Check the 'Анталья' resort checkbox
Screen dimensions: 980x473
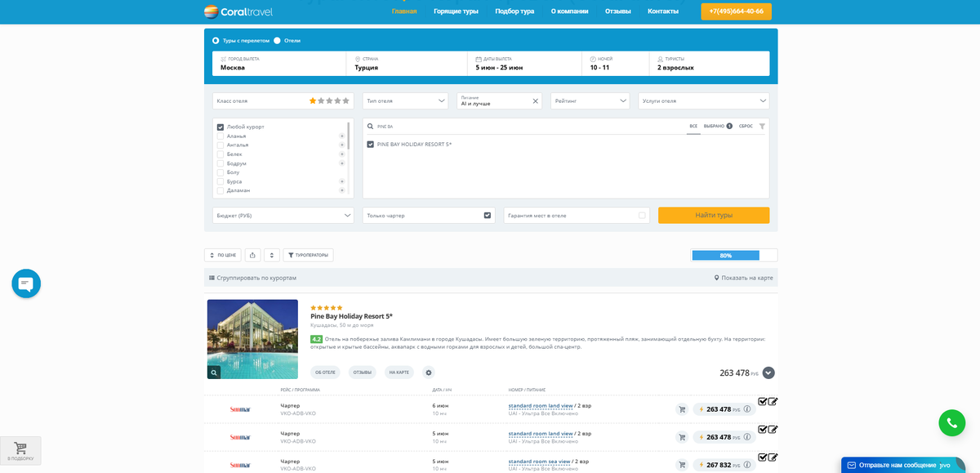[x=220, y=145]
